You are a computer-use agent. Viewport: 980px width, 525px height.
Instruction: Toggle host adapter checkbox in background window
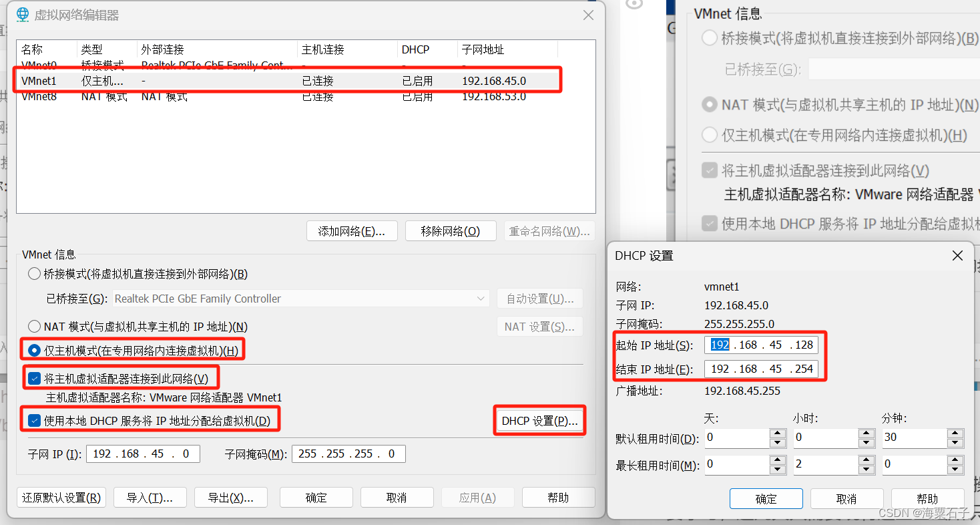point(710,171)
